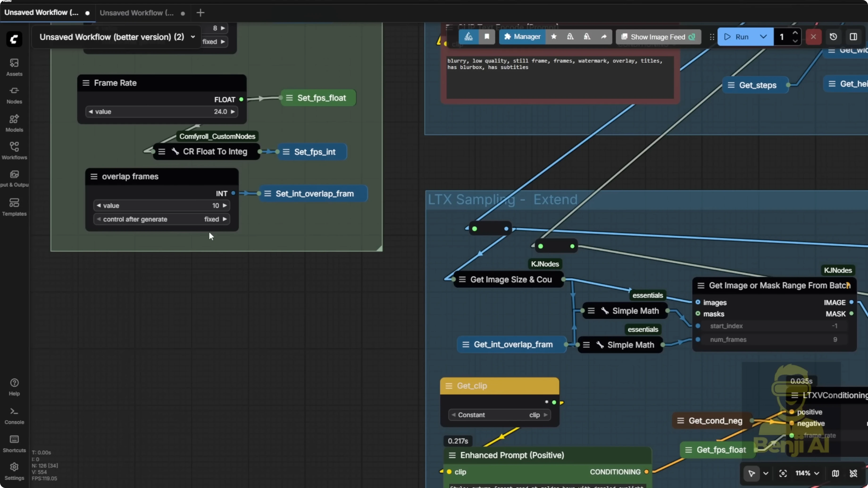Click the negative prompt text box
This screenshot has height=488, width=868.
click(x=559, y=78)
